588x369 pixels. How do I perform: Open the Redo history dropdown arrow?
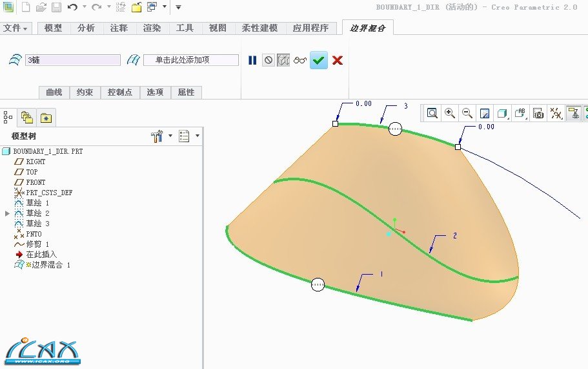point(108,6)
